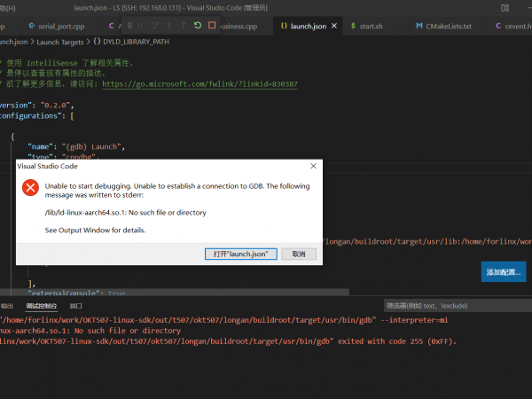The height and width of the screenshot is (399, 532).
Task: Stop debugging with the red square icon
Action: point(212,26)
